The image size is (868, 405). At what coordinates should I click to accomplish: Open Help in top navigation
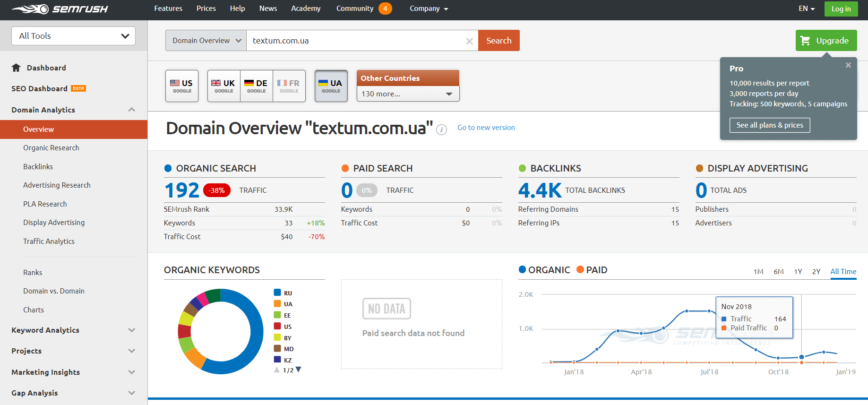[238, 9]
